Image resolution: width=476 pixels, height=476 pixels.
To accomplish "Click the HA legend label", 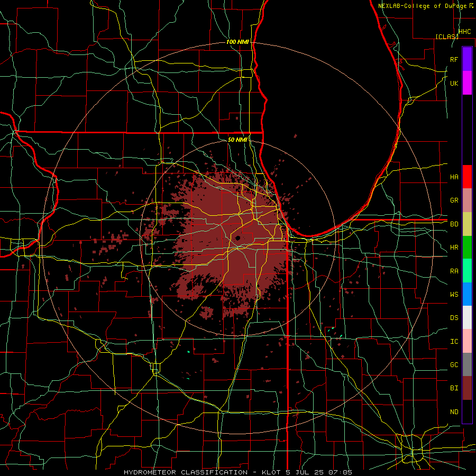I will point(454,177).
